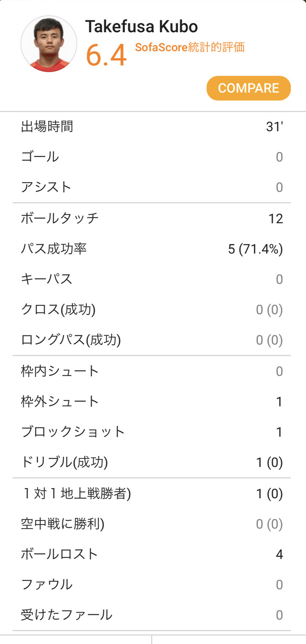The width and height of the screenshot is (306, 644).
Task: Select the ボールタッチ stat row
Action: pyautogui.click(x=152, y=219)
